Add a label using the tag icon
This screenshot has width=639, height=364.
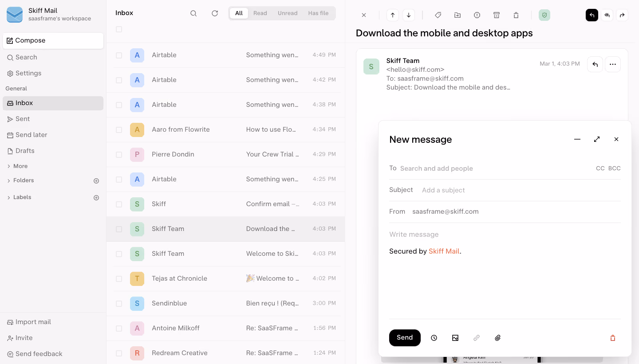pyautogui.click(x=438, y=15)
